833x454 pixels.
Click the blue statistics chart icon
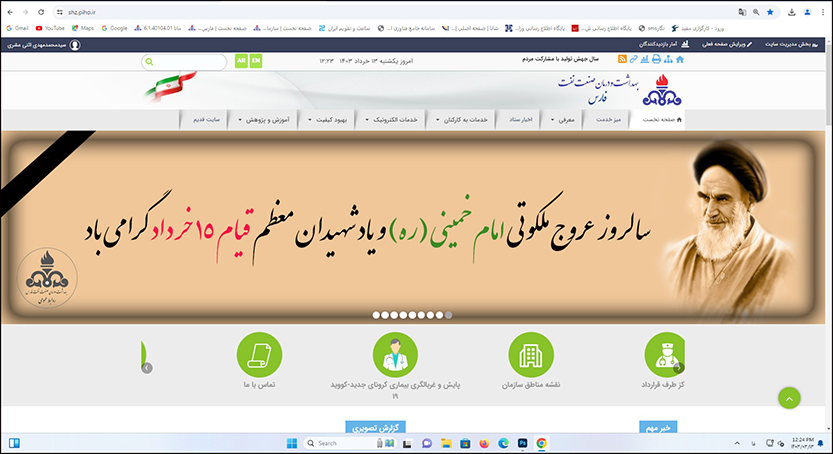tap(644, 59)
